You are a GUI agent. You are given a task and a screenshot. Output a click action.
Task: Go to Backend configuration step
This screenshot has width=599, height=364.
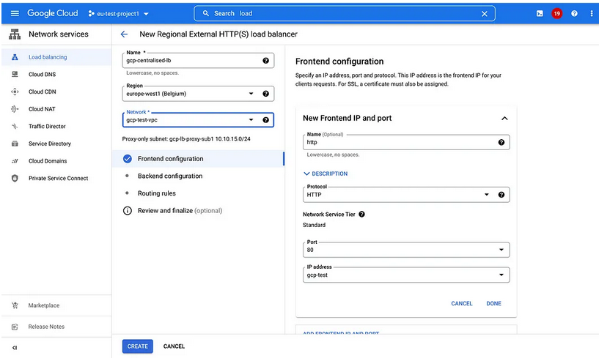tap(169, 176)
